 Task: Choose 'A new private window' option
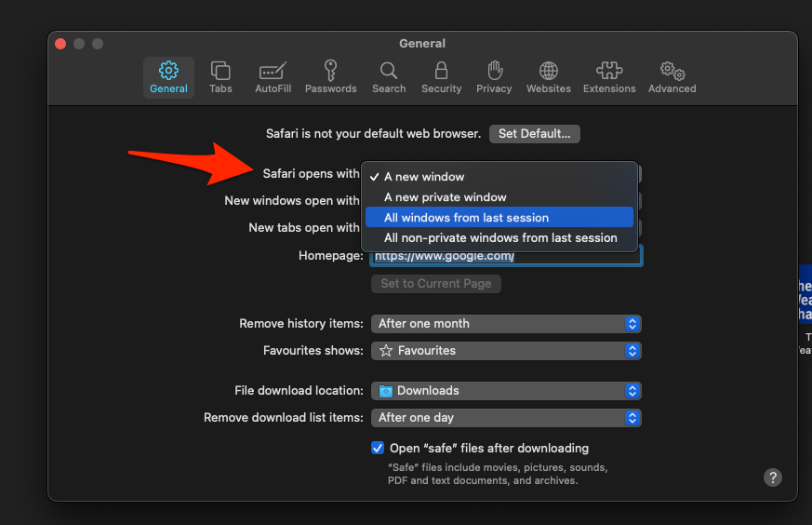tap(499, 197)
